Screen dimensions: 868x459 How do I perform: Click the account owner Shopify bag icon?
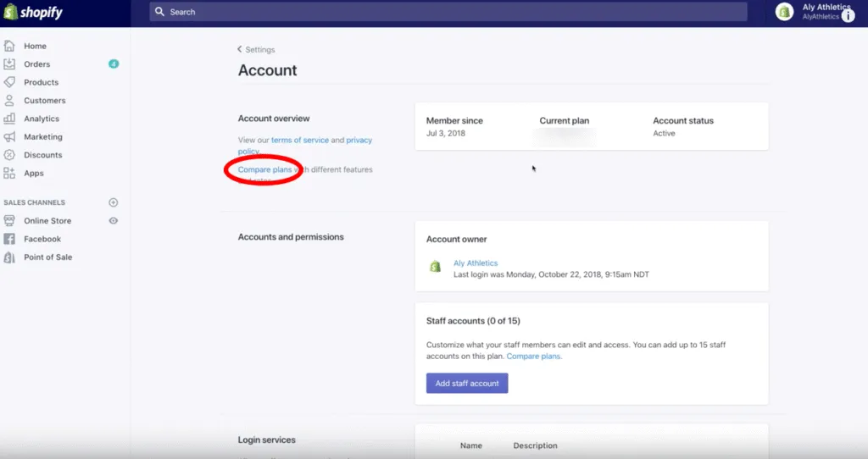436,267
